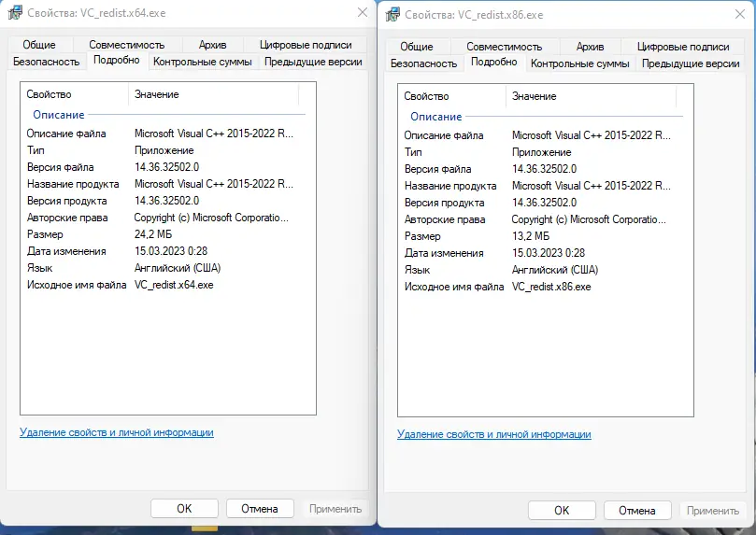Go to Предыдущие версии tab in x86 window
756x535 pixels.
[x=691, y=63]
